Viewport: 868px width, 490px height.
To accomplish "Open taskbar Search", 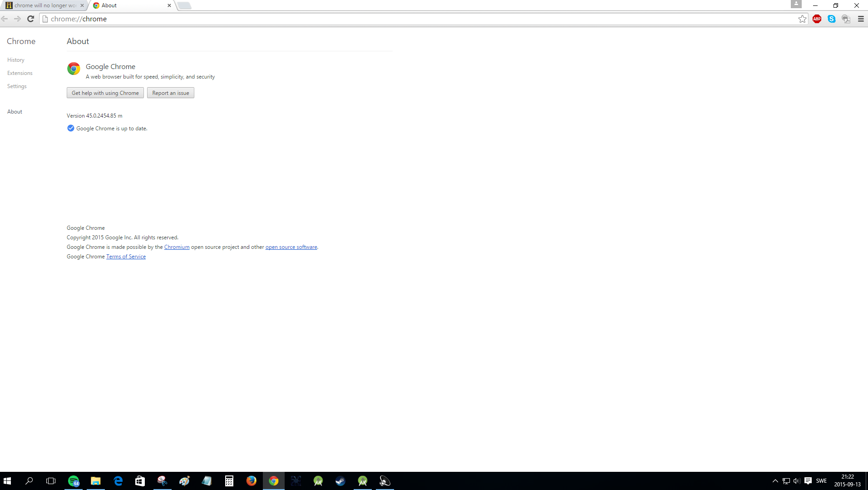I will click(x=29, y=481).
